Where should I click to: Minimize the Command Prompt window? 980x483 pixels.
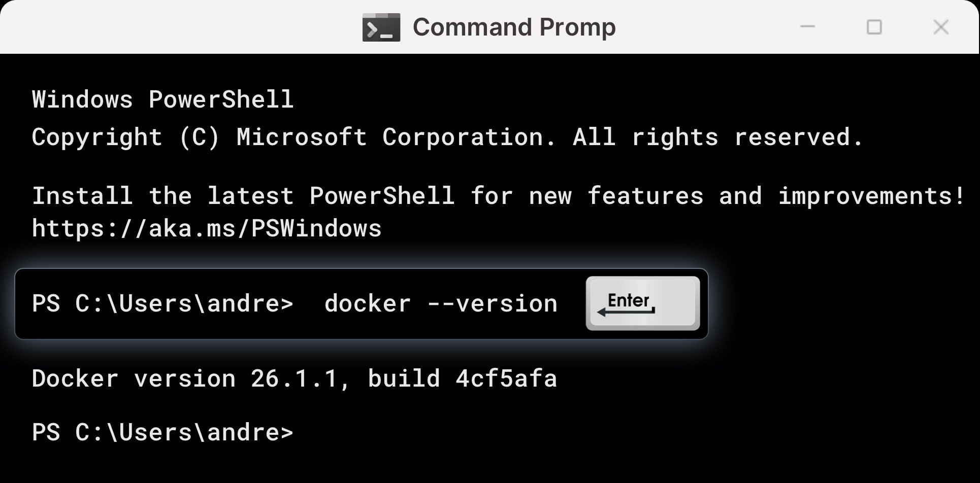pyautogui.click(x=807, y=27)
